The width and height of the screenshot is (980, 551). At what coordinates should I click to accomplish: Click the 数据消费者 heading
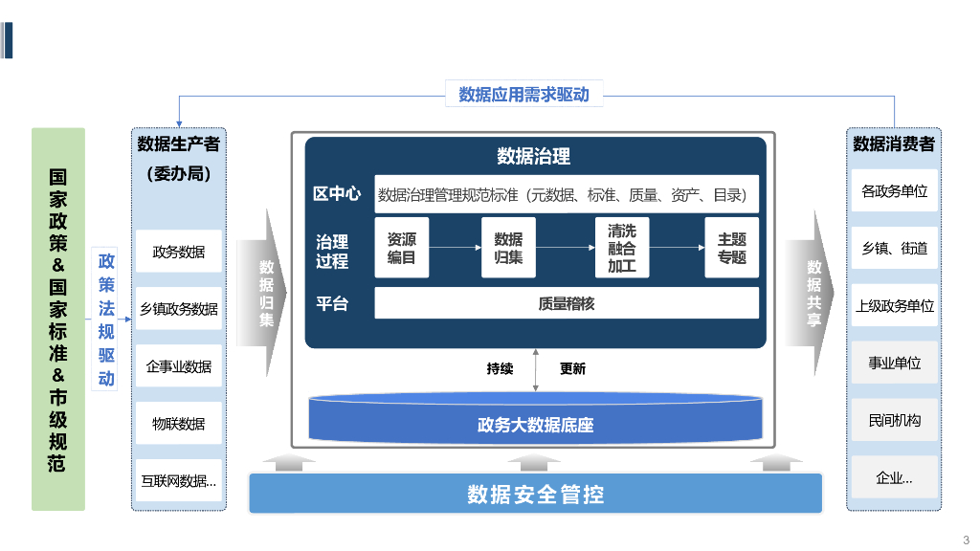[894, 144]
